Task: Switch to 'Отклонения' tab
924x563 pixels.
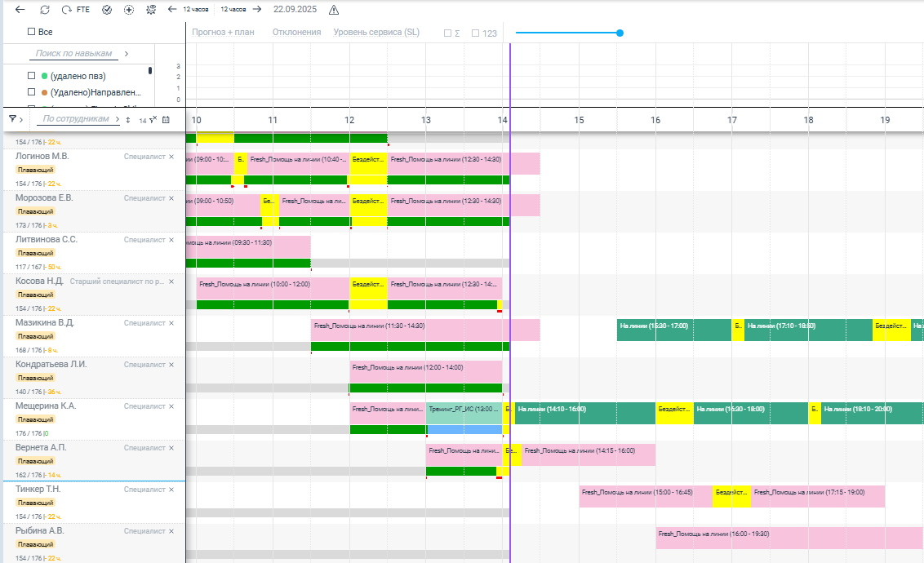Action: click(x=296, y=33)
